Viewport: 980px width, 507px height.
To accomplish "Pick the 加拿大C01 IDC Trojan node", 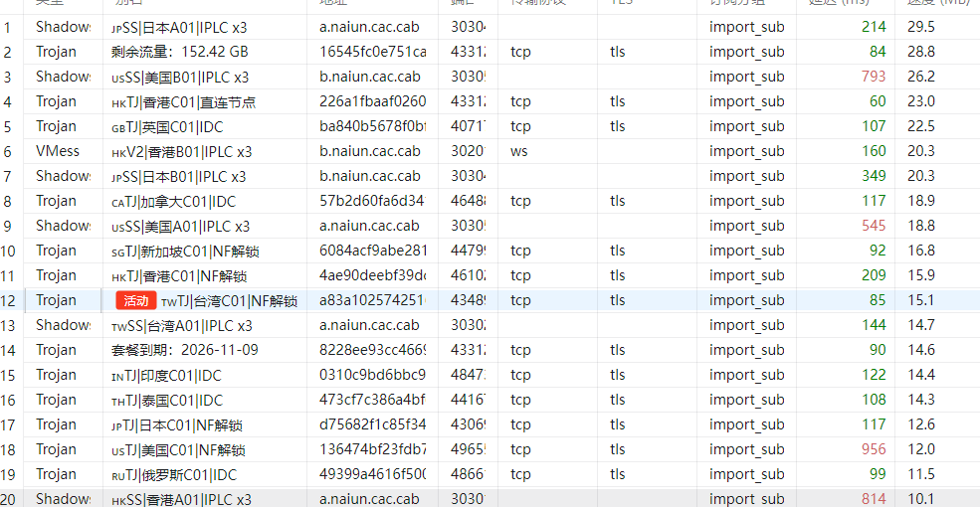I will pos(174,201).
